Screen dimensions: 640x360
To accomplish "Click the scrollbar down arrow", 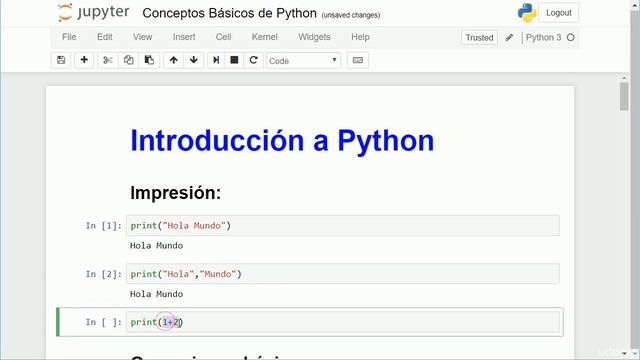I will (x=624, y=353).
